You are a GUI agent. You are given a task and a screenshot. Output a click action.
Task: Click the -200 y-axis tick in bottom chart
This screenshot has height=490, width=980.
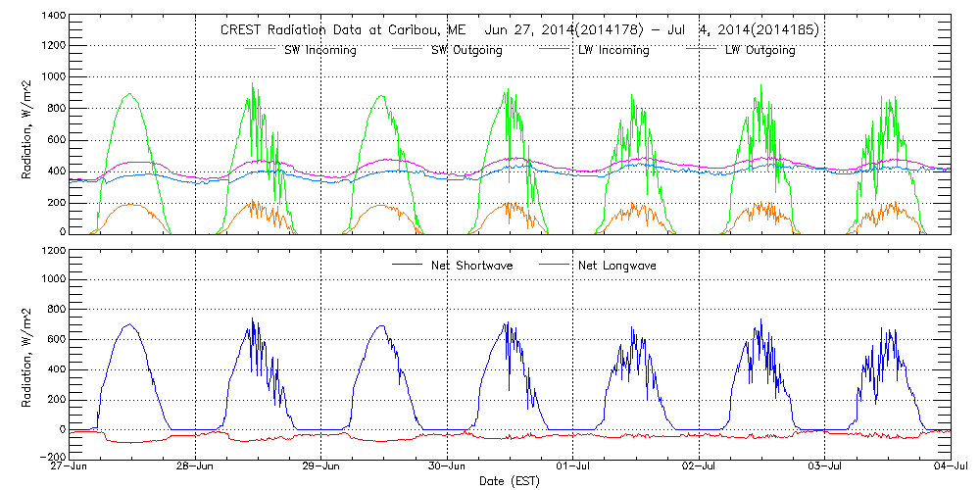(x=49, y=458)
